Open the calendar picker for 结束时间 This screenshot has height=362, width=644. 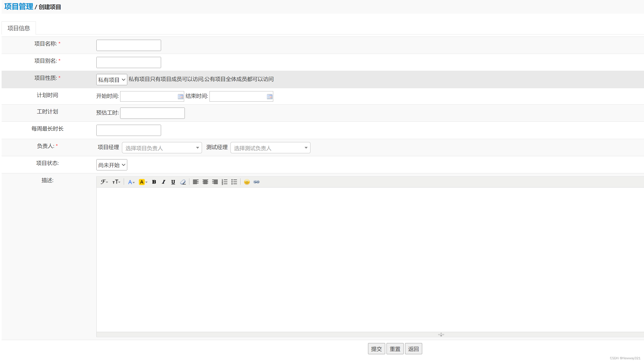[x=270, y=97]
